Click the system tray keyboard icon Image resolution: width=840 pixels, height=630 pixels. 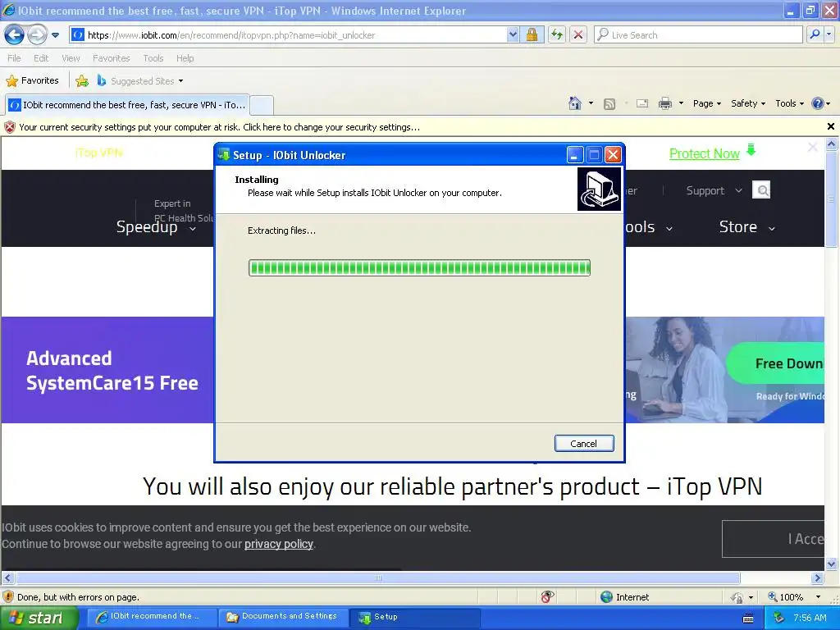click(x=748, y=619)
